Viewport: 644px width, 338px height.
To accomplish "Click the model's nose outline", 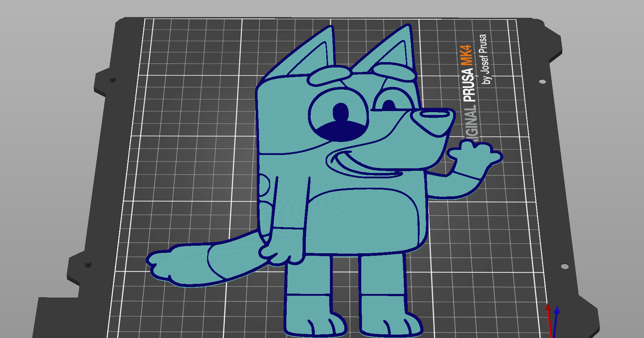I will tap(433, 115).
